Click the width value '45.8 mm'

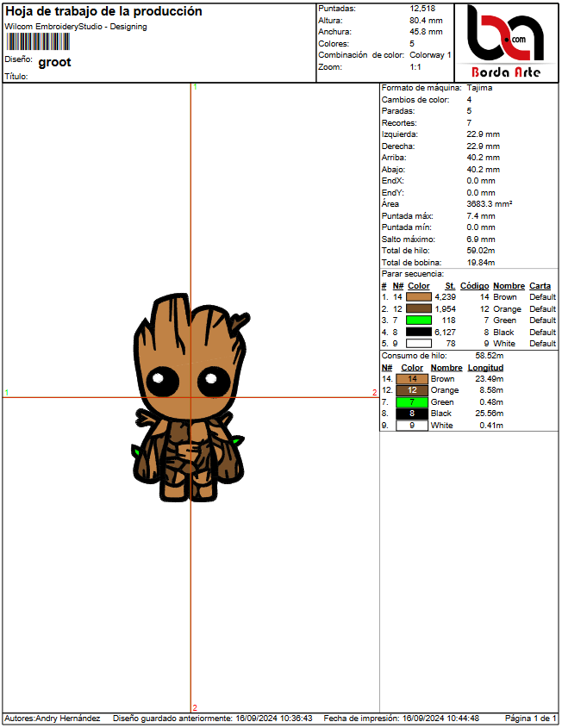[426, 32]
